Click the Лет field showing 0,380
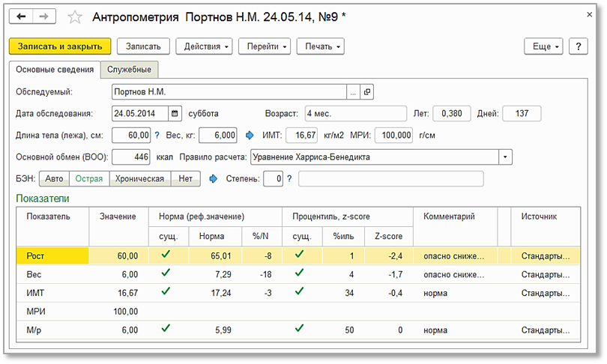607x364 pixels. pos(452,114)
